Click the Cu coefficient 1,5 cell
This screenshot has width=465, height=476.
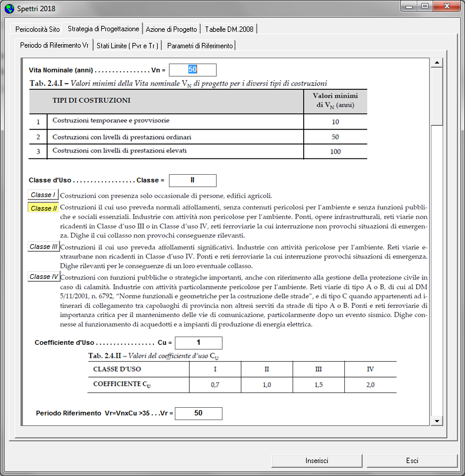tap(318, 385)
